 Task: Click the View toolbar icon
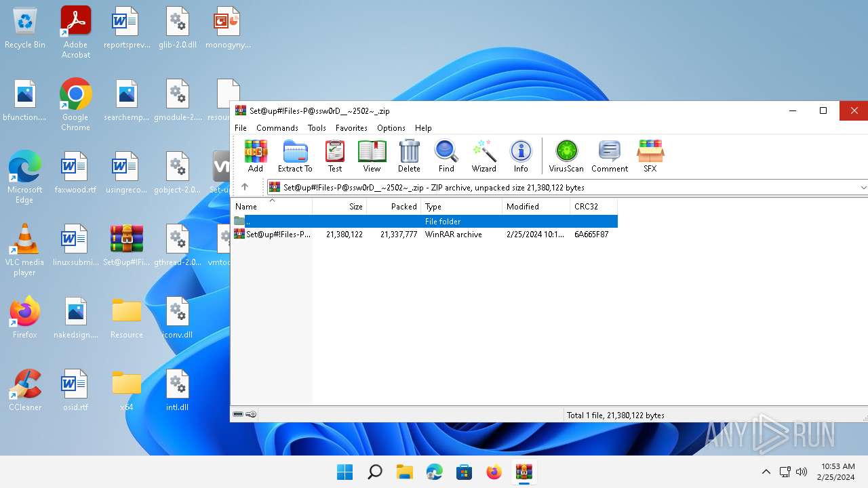click(372, 157)
